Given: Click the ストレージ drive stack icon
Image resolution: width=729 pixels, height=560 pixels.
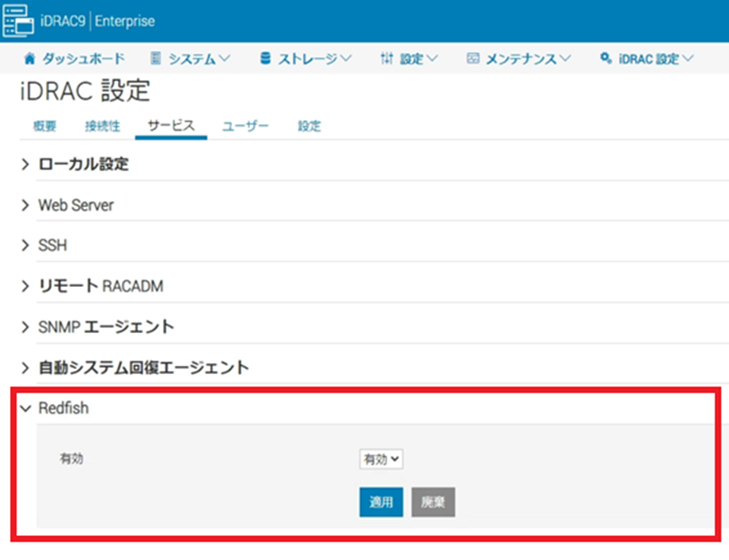Looking at the screenshot, I should pos(264,58).
